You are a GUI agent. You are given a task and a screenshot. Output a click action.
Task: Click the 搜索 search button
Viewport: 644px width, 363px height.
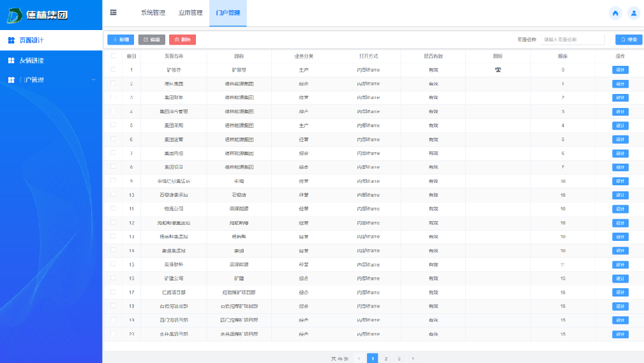point(629,40)
